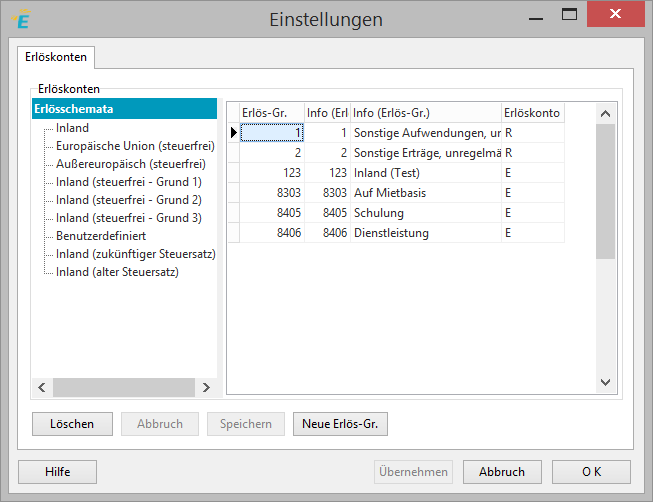Viewport: 653px width, 502px height.
Task: Select Benutzerdefiniert tree item
Action: [101, 236]
